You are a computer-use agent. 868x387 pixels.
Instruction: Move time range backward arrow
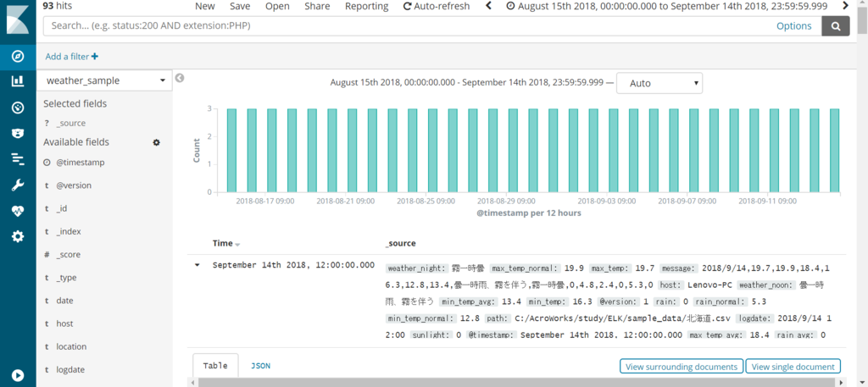pyautogui.click(x=488, y=6)
